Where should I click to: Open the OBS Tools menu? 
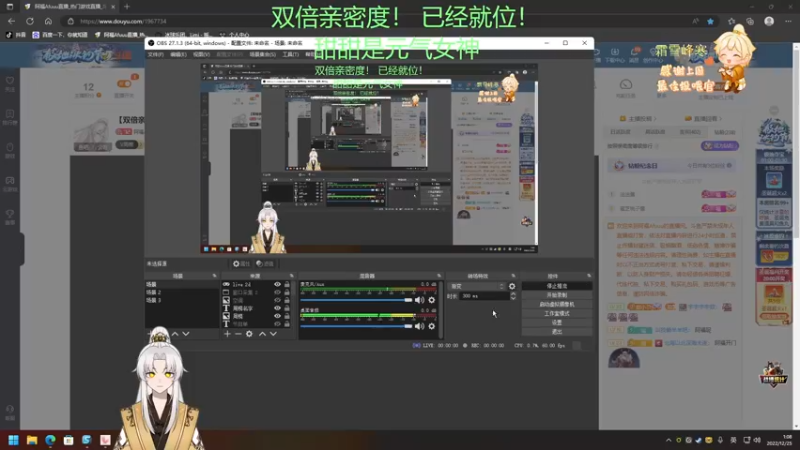290,55
